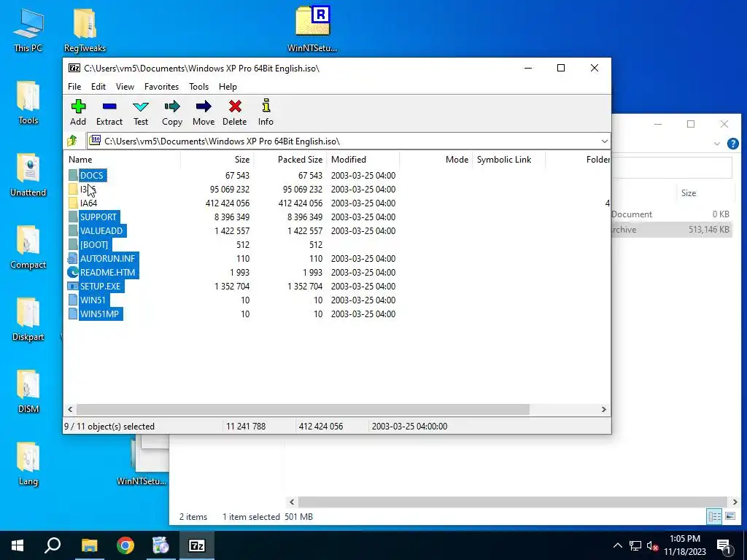The width and height of the screenshot is (747, 560).
Task: Open the Edit menu
Action: pos(98,87)
